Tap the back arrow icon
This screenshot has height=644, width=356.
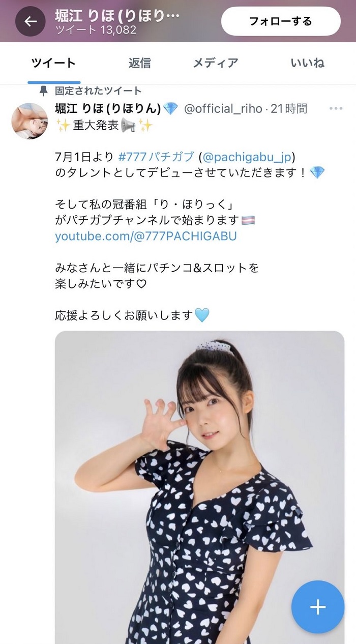pyautogui.click(x=31, y=21)
